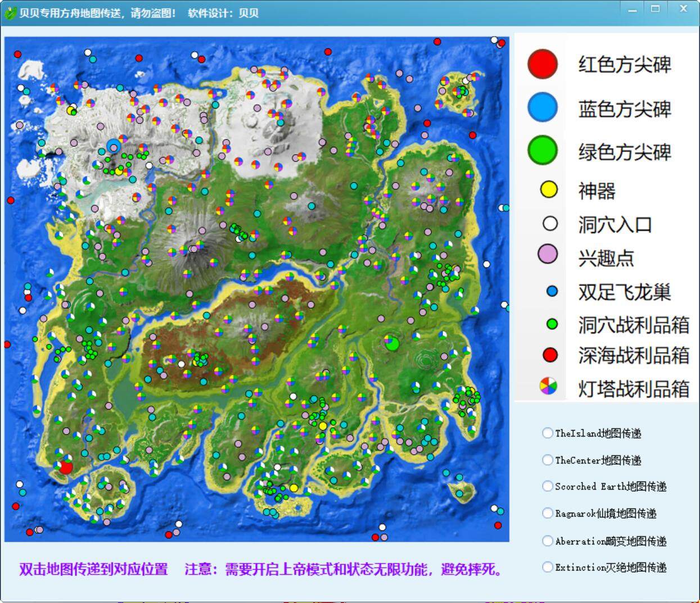Screen dimensions: 700x603
Task: Click the 红色方尖碑 legend label
Action: click(x=625, y=65)
